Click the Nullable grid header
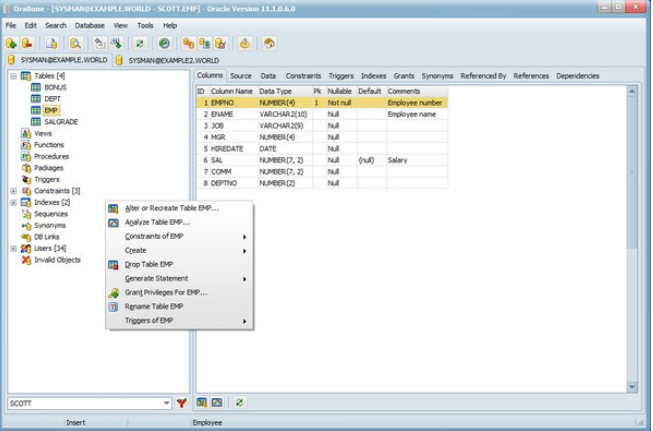653x431 pixels. point(341,91)
